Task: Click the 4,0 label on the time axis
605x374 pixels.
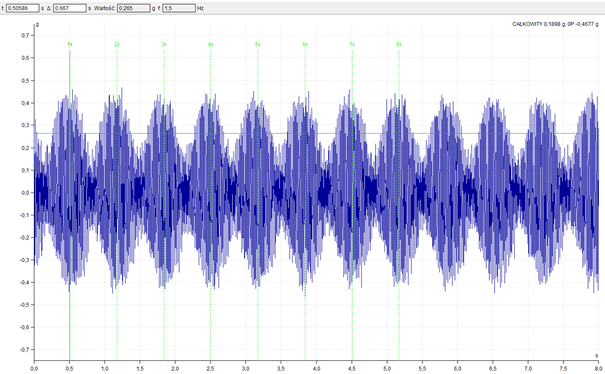Action: [316, 369]
